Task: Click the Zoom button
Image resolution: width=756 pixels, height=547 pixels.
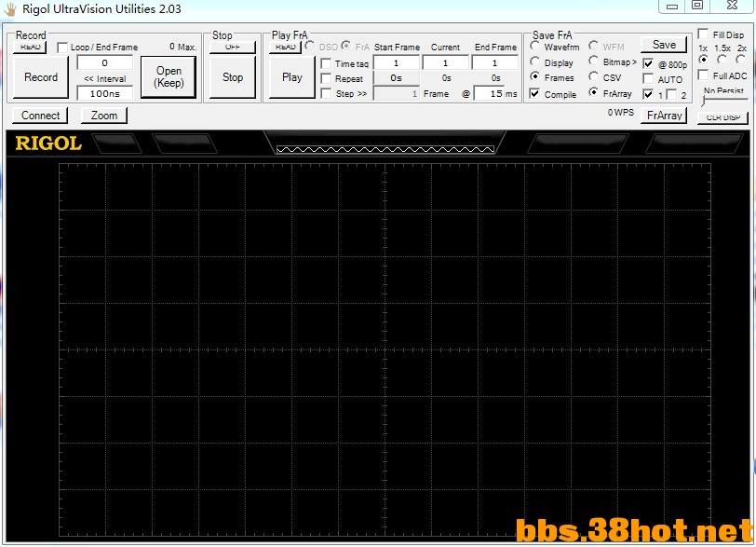Action: point(104,116)
